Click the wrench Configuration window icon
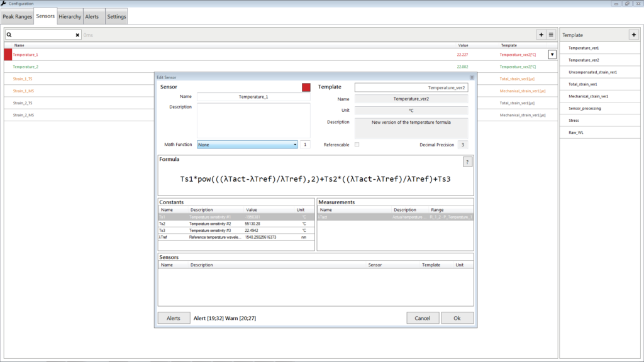The height and width of the screenshot is (362, 644). coord(4,3)
